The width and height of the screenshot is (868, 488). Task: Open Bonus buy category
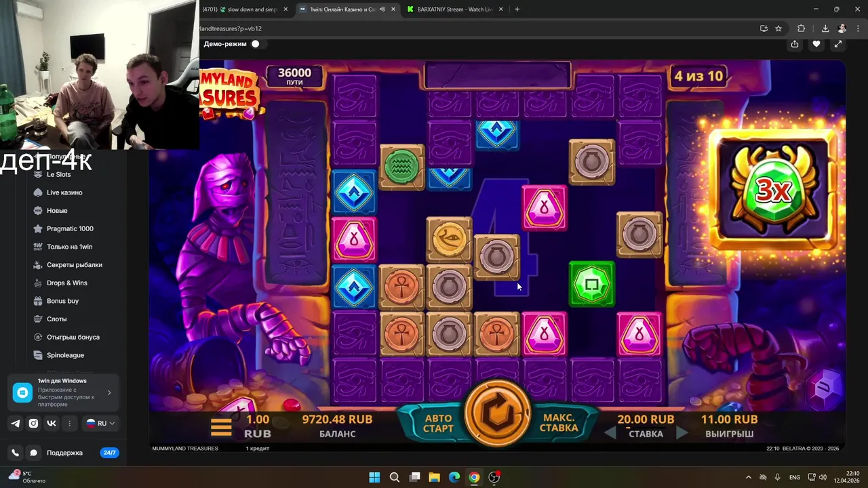click(62, 301)
